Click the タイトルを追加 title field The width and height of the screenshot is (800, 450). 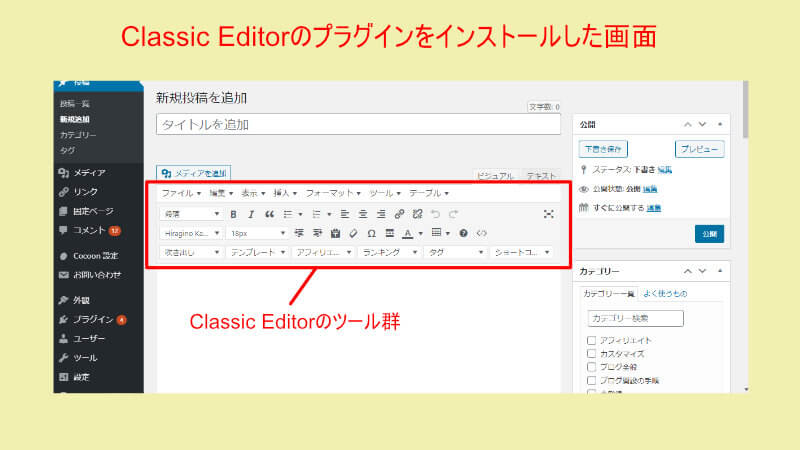point(358,124)
